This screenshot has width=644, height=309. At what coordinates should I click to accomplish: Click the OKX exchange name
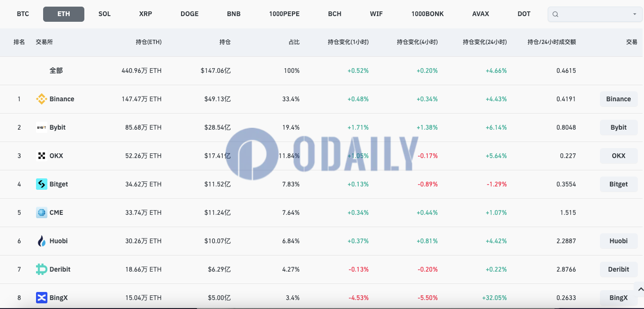56,156
